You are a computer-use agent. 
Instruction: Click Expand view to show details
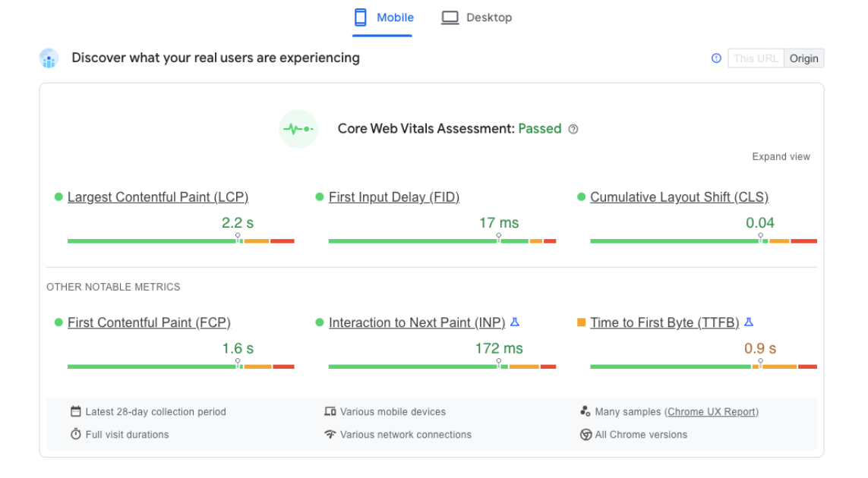(781, 156)
